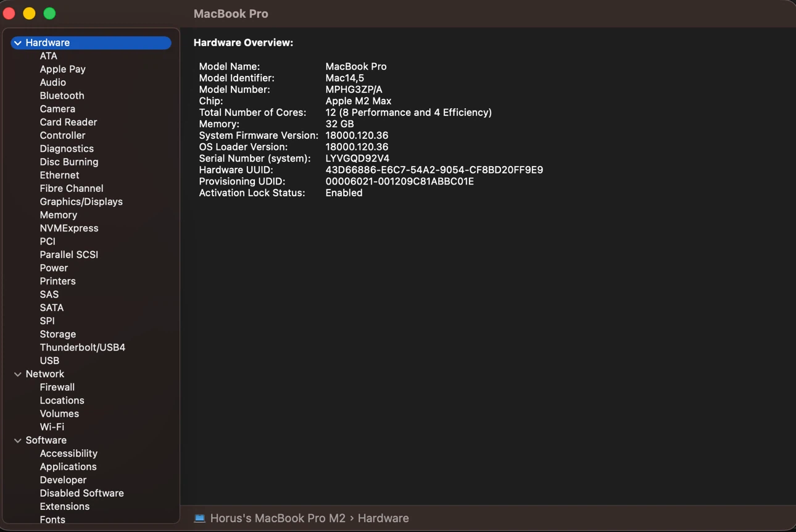
Task: Select Volumes under Network
Action: coord(59,414)
